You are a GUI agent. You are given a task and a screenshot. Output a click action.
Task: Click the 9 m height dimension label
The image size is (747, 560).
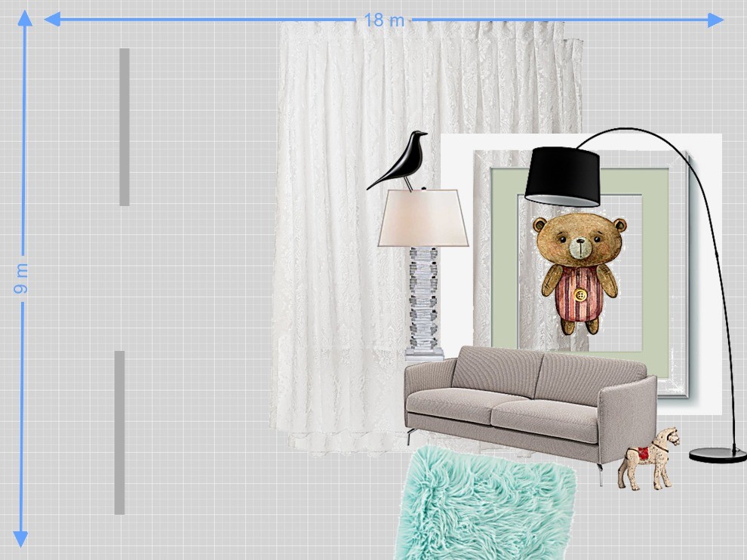coord(22,279)
